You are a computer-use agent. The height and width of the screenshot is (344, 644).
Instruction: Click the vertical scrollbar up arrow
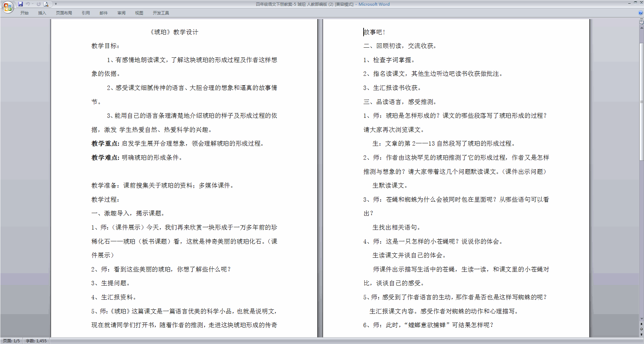[641, 28]
